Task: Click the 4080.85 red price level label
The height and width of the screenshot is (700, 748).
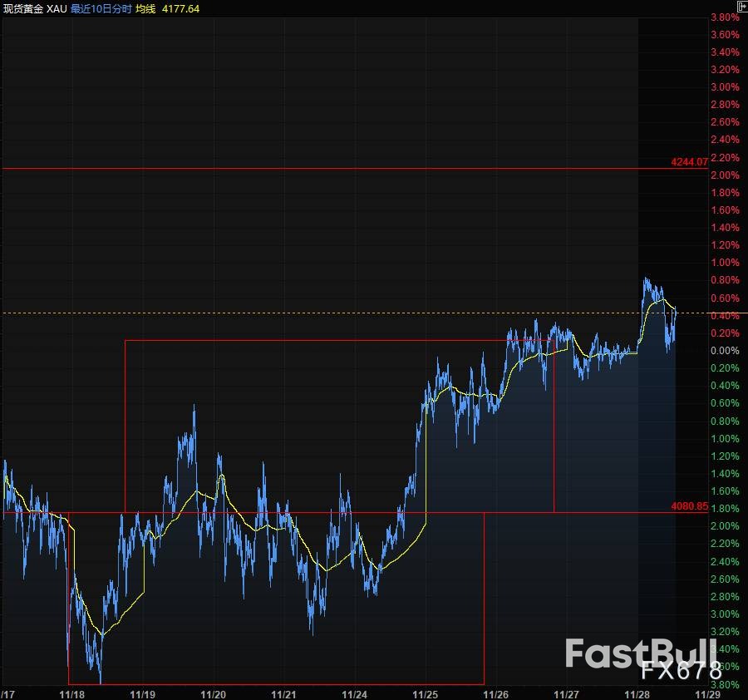Action: click(689, 505)
